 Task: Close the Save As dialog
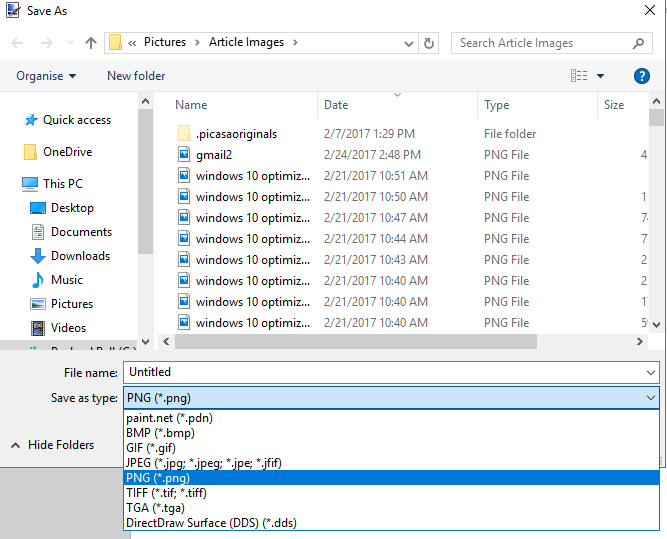[x=650, y=10]
